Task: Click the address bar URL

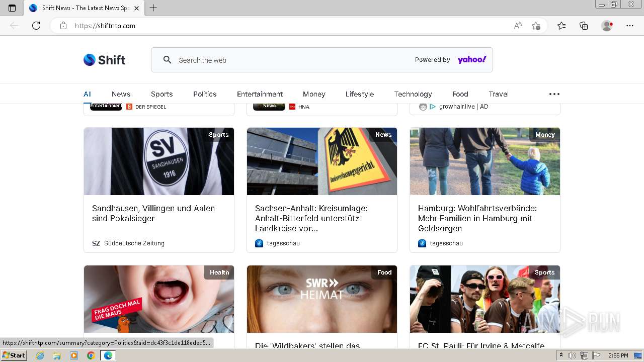Action: pyautogui.click(x=105, y=26)
